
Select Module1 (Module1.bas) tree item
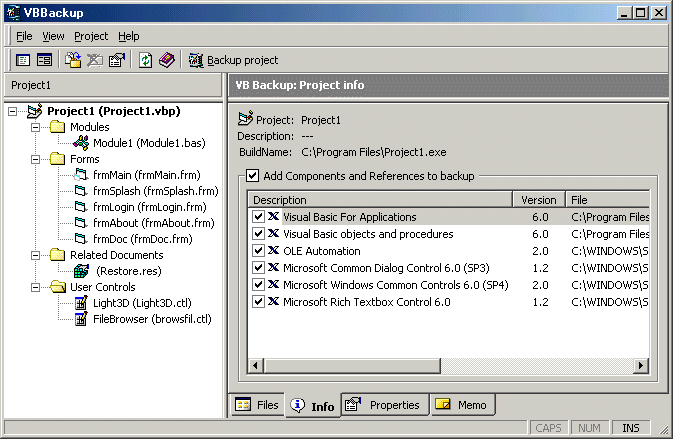coord(149,143)
